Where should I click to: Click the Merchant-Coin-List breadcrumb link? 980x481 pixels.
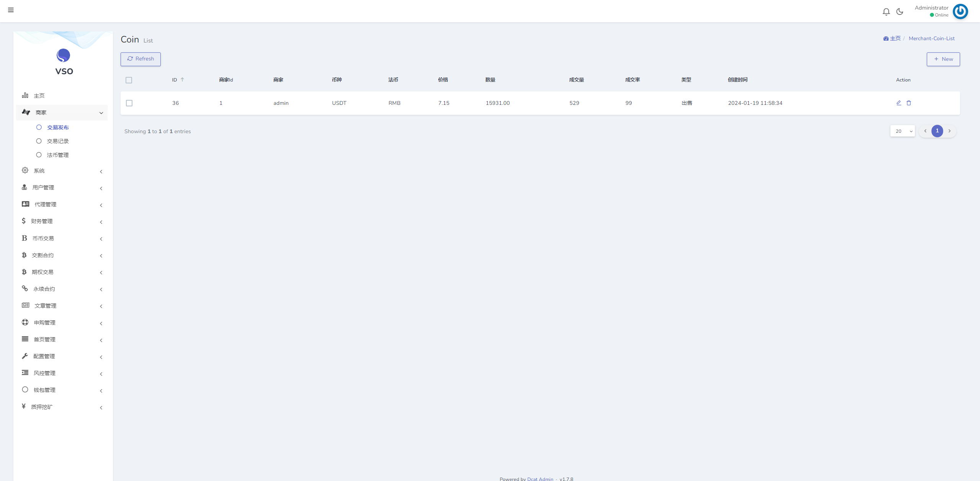931,39
